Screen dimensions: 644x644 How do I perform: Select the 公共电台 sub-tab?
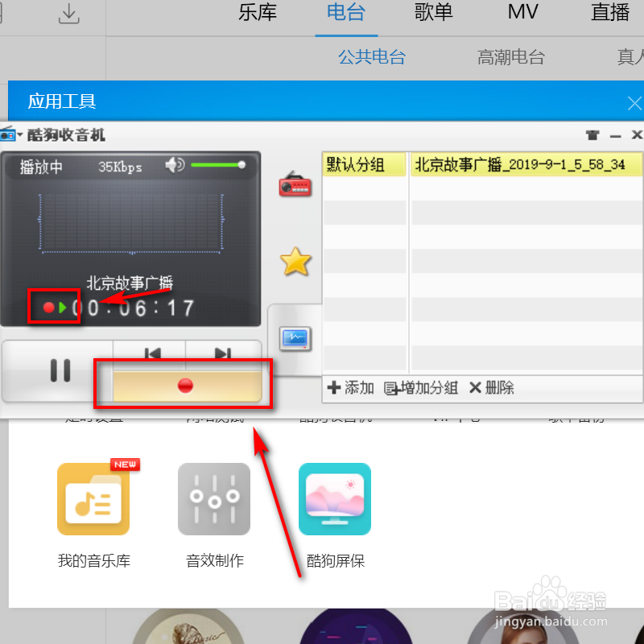coord(372,56)
